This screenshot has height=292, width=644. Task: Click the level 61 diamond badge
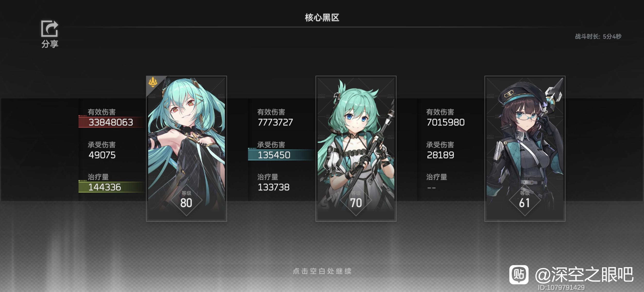tap(525, 200)
